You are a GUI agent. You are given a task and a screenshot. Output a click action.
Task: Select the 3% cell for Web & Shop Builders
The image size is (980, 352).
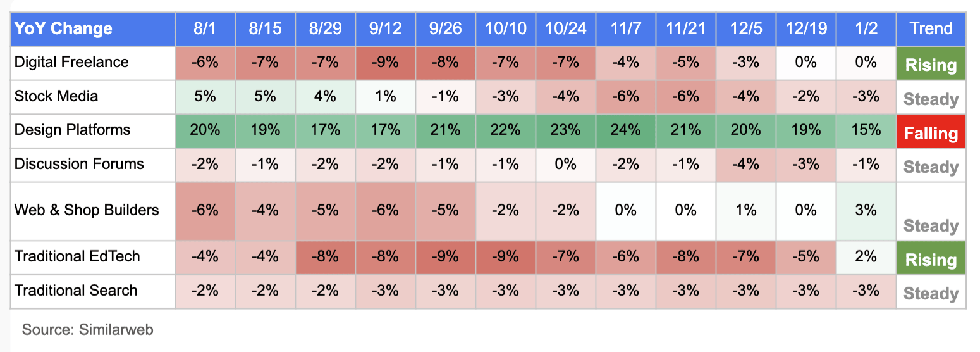click(x=866, y=210)
